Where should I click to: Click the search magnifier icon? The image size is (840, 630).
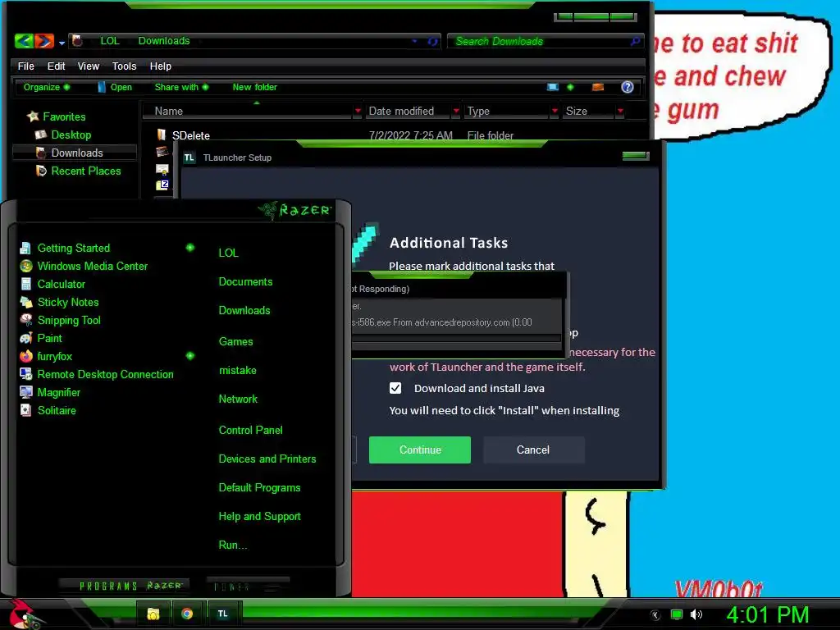pos(635,41)
